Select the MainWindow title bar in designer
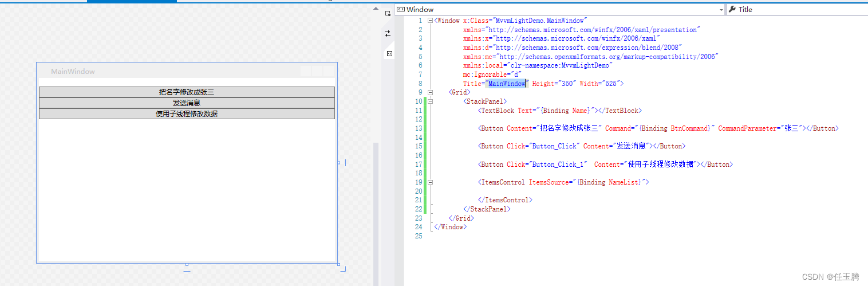The height and width of the screenshot is (286, 868). pos(187,71)
